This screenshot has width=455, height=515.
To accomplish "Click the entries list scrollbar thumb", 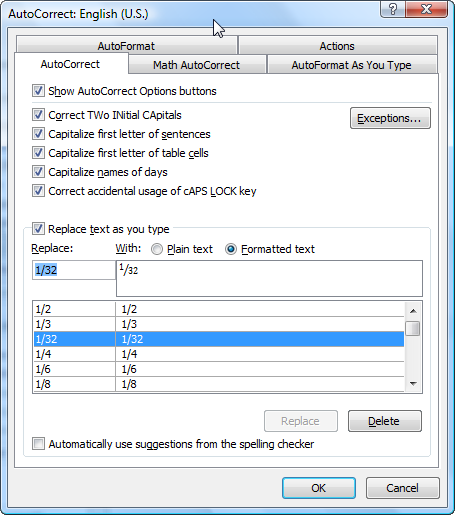I will point(413,328).
